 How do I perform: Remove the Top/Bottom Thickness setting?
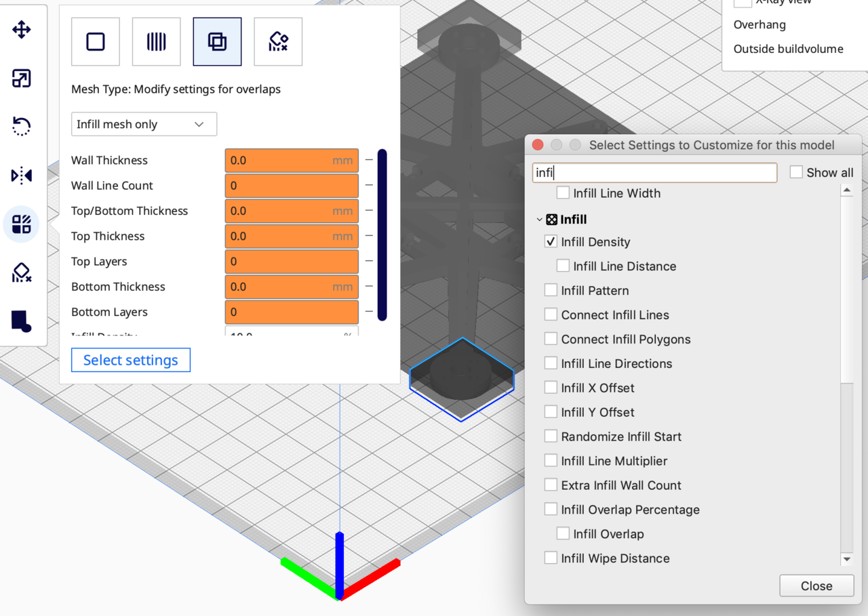pyautogui.click(x=369, y=210)
